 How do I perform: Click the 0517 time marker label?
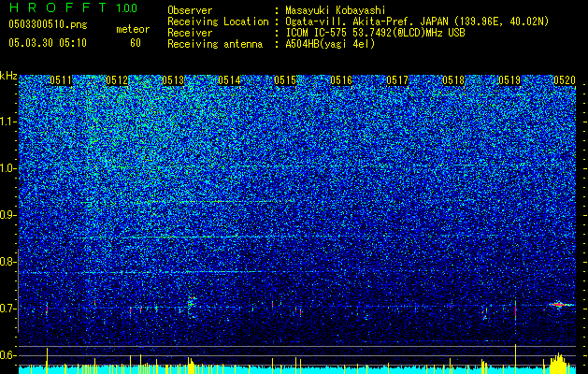(x=397, y=80)
